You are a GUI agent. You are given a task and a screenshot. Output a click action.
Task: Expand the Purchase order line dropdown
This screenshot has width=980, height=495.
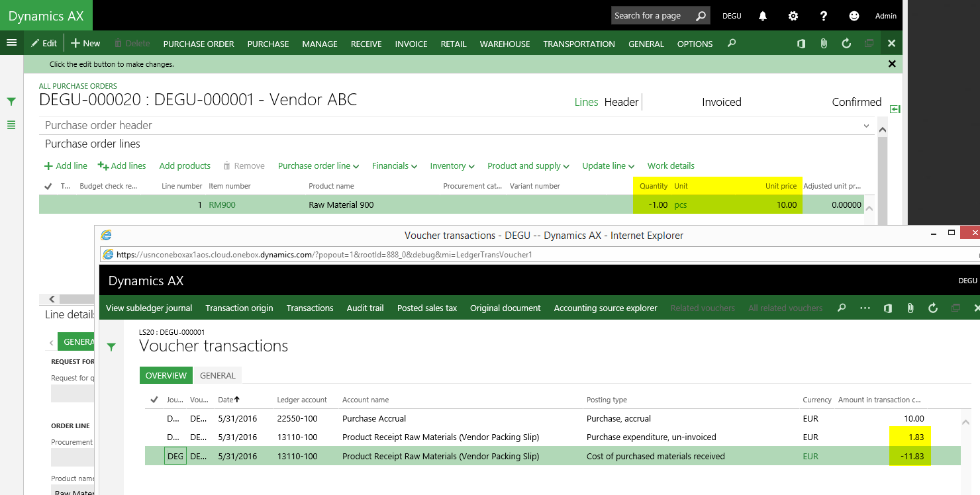click(318, 166)
